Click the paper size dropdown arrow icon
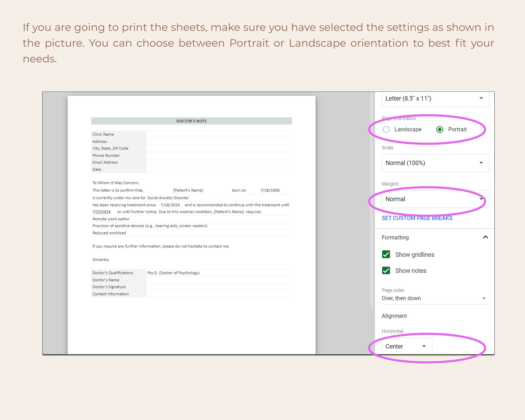Image resolution: width=525 pixels, height=420 pixels. pyautogui.click(x=481, y=98)
